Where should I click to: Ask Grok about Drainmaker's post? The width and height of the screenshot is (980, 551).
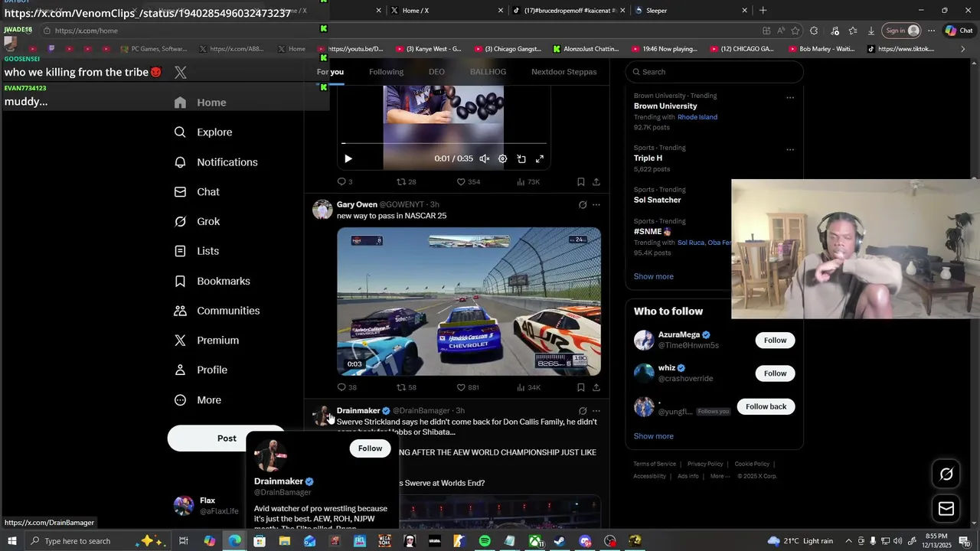(x=583, y=411)
